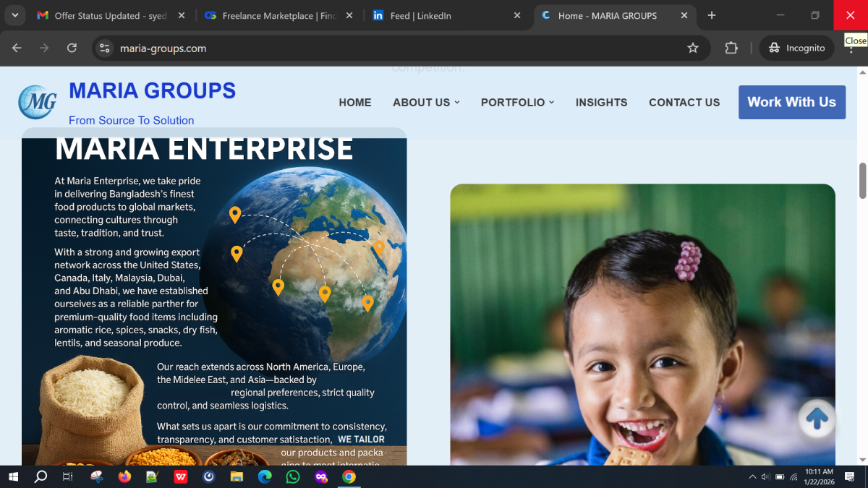This screenshot has width=868, height=488.
Task: Go to the HOME nav item
Action: point(355,103)
